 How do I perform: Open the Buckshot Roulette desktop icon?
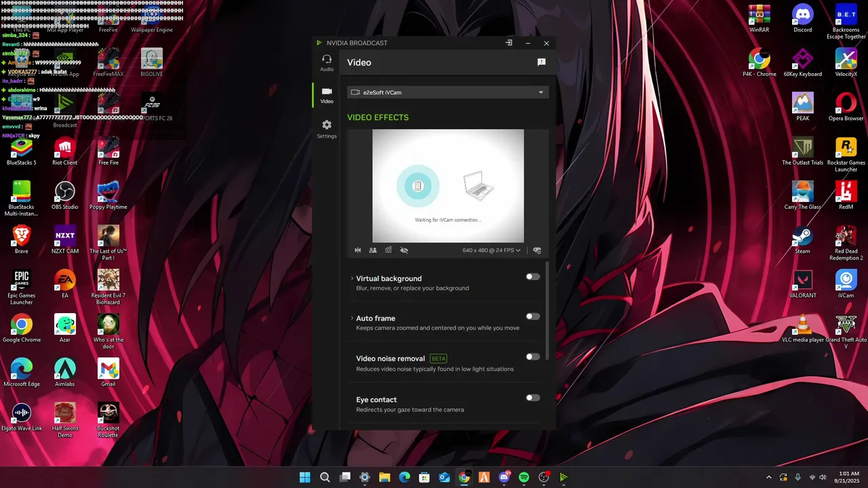click(108, 420)
